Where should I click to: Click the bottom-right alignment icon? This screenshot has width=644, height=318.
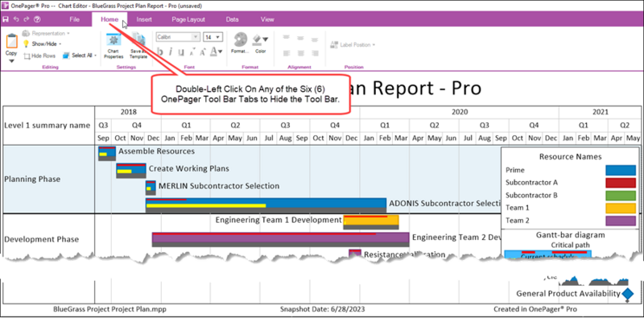pos(316,53)
